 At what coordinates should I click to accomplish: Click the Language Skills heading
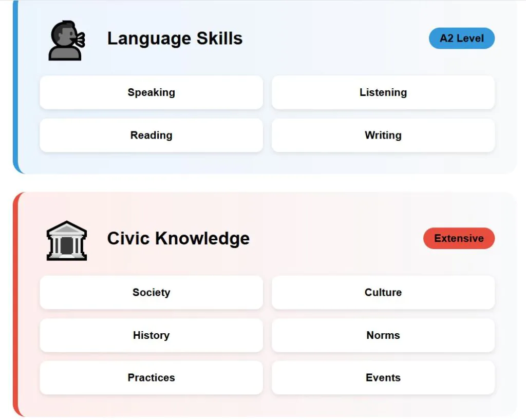click(175, 39)
